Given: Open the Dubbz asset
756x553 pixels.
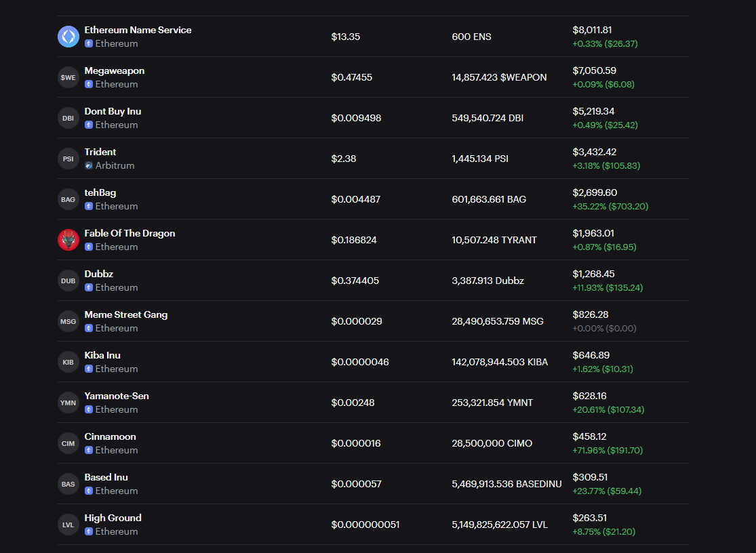Looking at the screenshot, I should [x=373, y=281].
